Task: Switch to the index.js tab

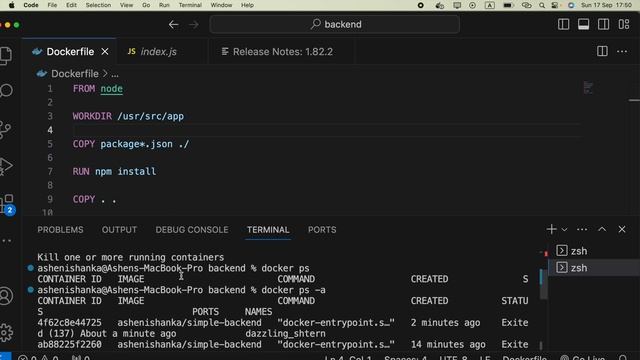Action: [x=158, y=52]
